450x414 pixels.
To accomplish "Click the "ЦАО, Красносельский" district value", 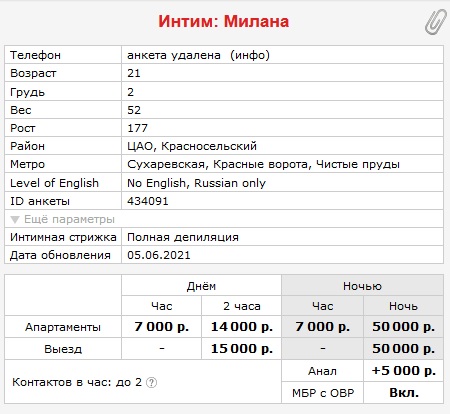I will pyautogui.click(x=192, y=146).
